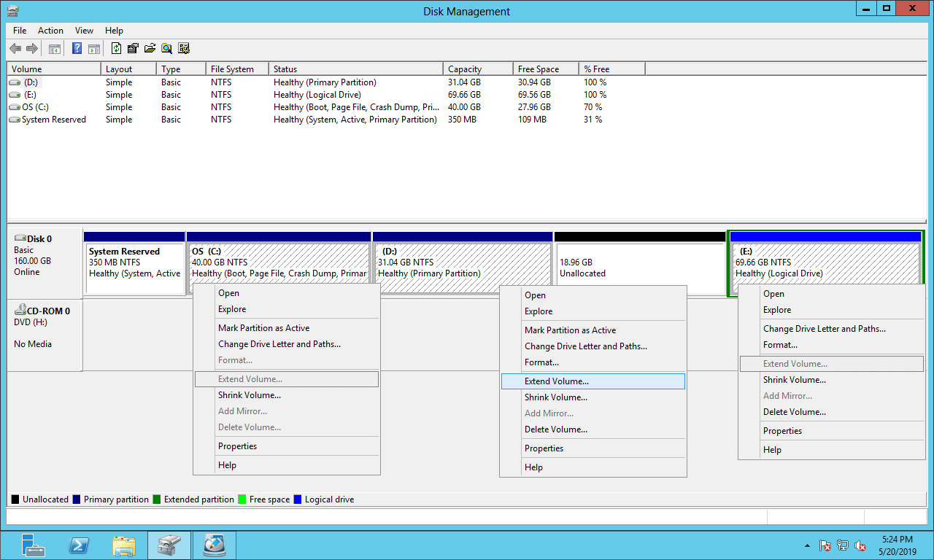The width and height of the screenshot is (934, 560).
Task: Choose Delete Volume in the E: context menu
Action: pos(794,412)
